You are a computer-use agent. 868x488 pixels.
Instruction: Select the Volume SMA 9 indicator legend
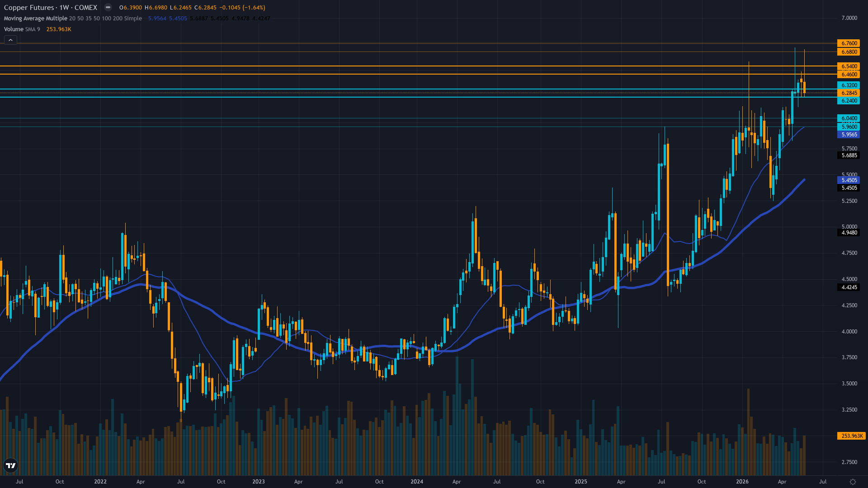[x=22, y=29]
